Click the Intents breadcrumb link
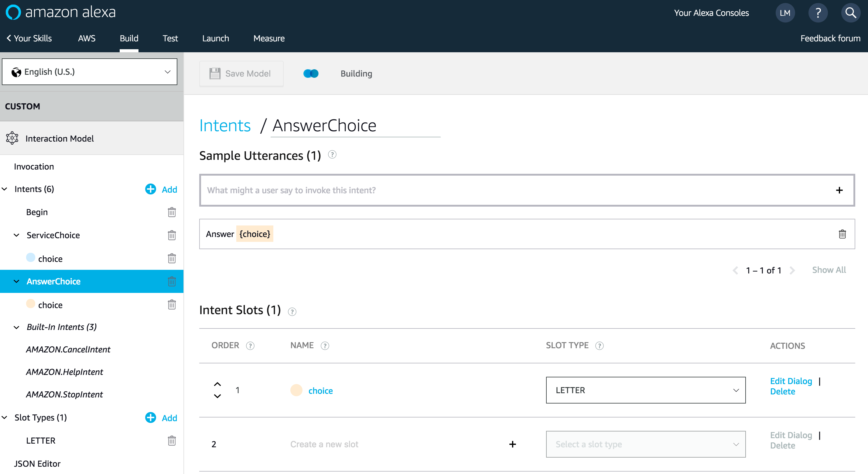 click(225, 125)
